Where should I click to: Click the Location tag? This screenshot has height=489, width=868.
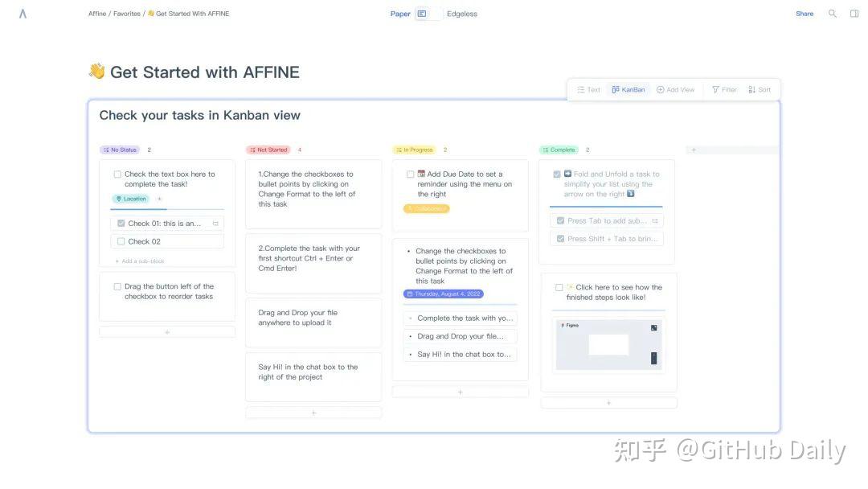[x=131, y=199]
